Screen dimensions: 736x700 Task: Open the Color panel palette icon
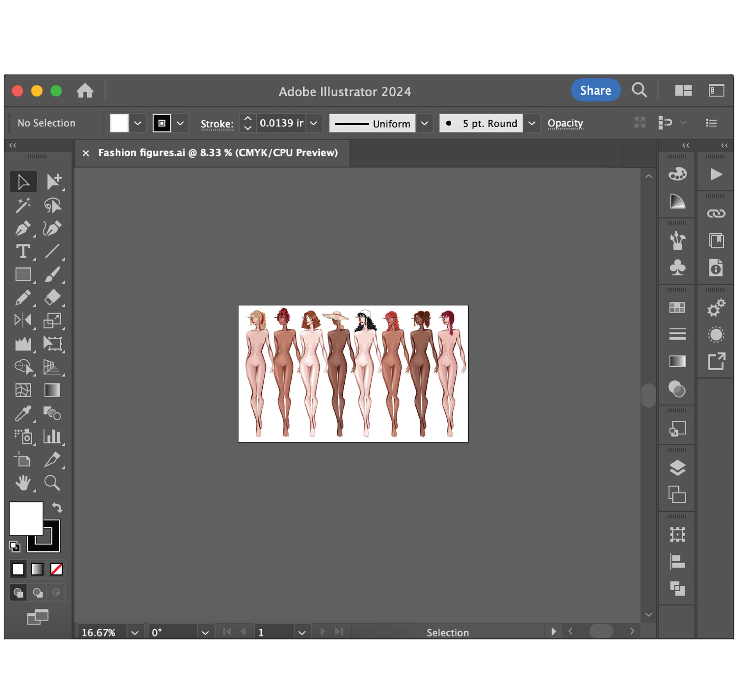677,174
